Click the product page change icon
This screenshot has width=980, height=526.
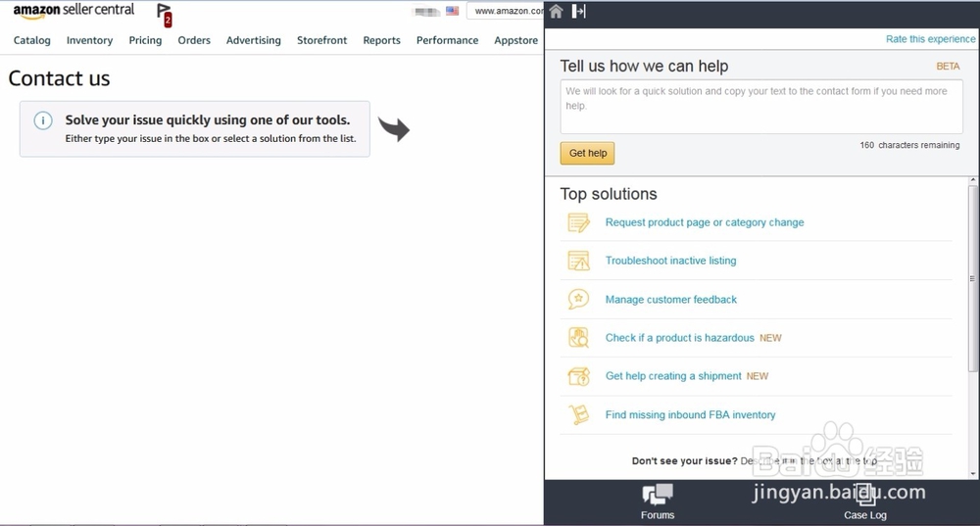(x=579, y=222)
